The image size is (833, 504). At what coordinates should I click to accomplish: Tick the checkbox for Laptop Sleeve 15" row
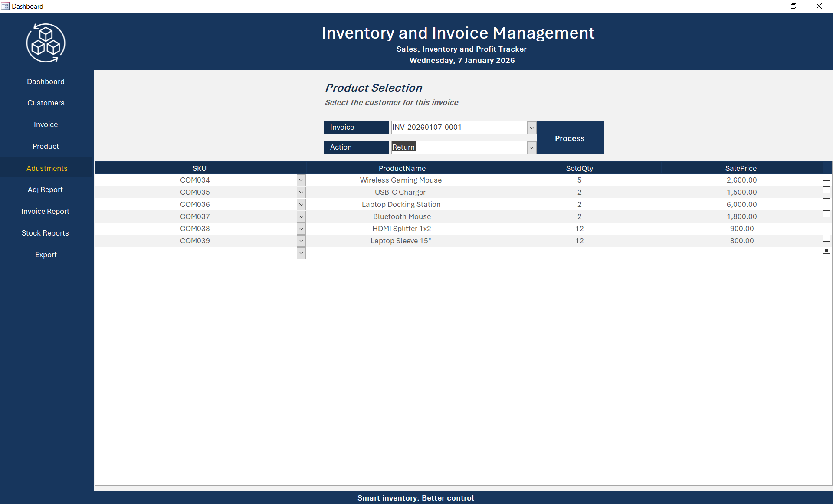pos(826,239)
